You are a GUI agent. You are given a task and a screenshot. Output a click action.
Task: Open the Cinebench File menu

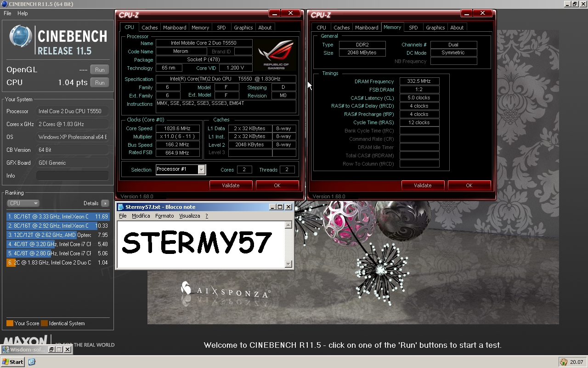7,13
